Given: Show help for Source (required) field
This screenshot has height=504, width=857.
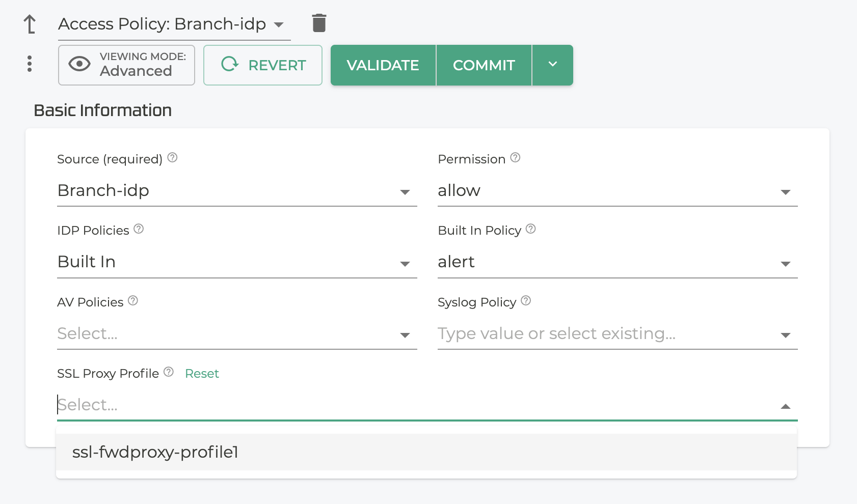Looking at the screenshot, I should [172, 158].
